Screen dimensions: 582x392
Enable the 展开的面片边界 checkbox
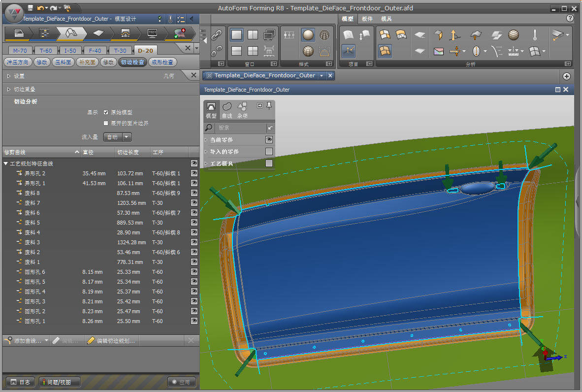click(x=106, y=123)
